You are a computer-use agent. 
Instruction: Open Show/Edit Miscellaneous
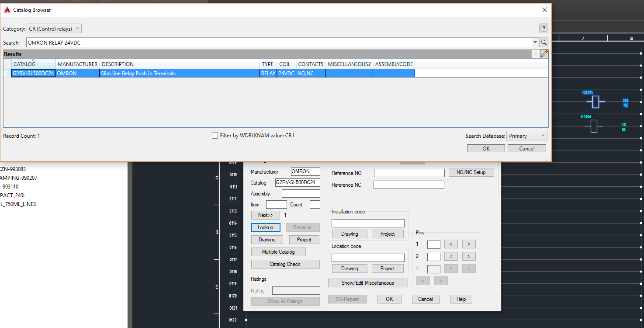point(368,283)
